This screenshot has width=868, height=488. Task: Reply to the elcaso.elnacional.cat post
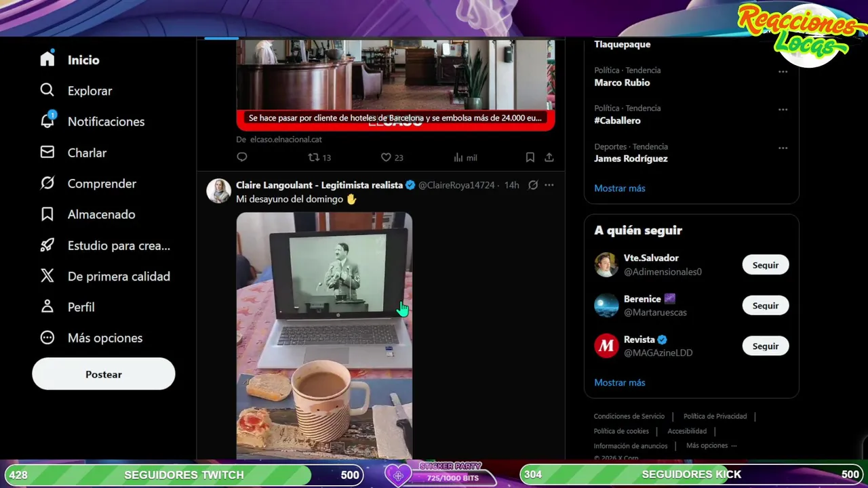pyautogui.click(x=242, y=157)
